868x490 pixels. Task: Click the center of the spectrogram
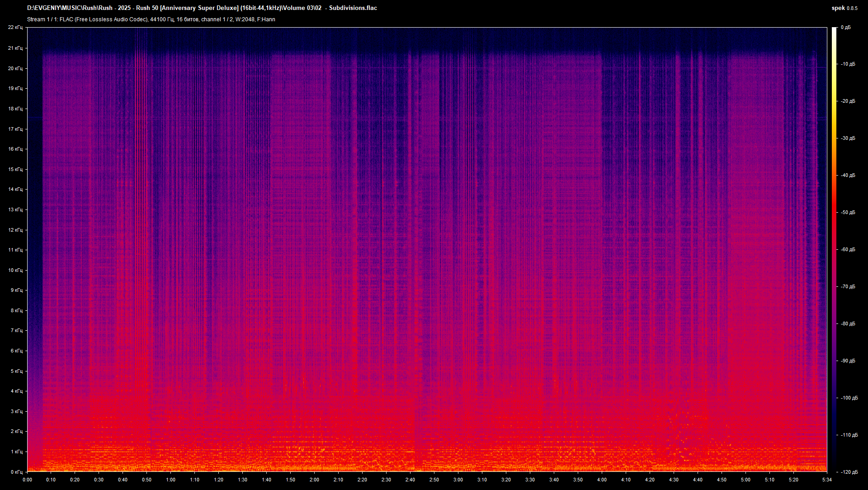point(427,249)
